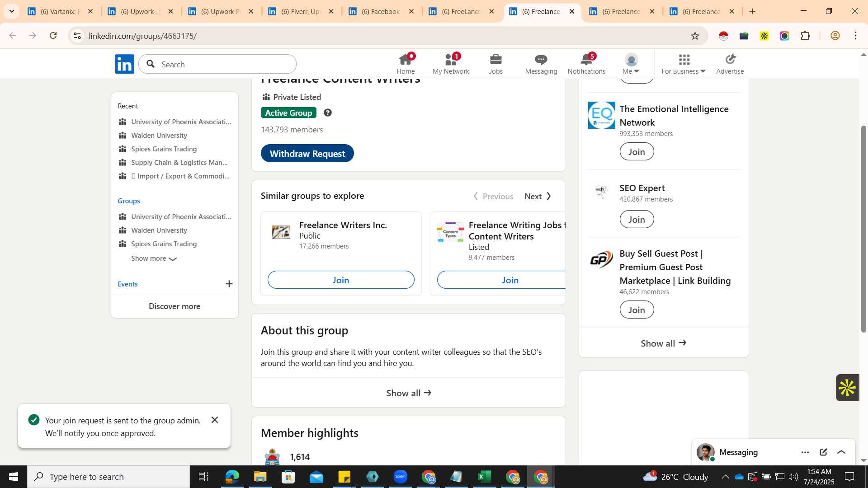Click Windows Start button
868x488 pixels.
pos(13,477)
